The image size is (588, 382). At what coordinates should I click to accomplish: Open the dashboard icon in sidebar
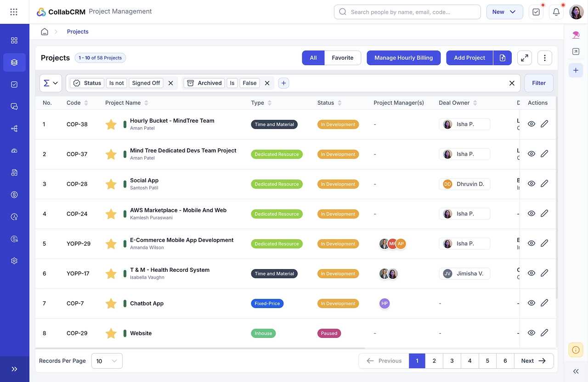[x=14, y=40]
